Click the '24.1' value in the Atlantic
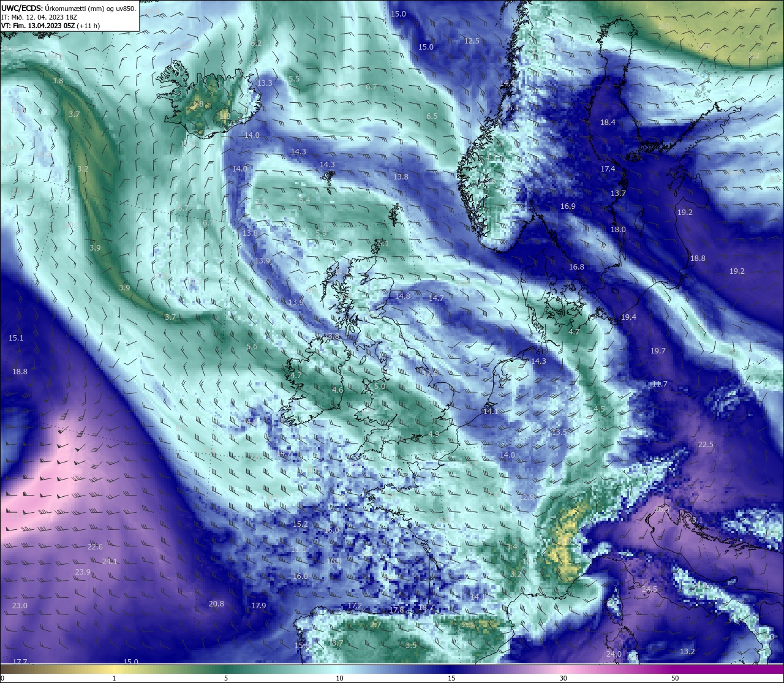Viewport: 784px width, 683px height. [109, 562]
